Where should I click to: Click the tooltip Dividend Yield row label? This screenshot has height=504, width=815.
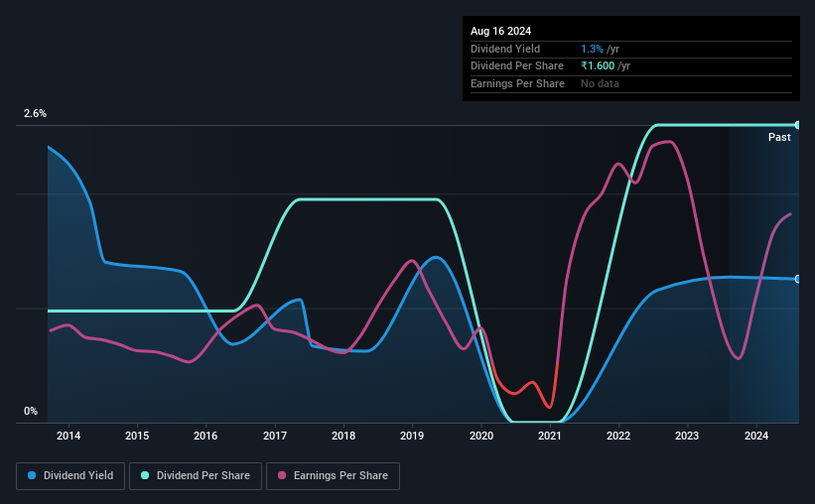click(505, 49)
